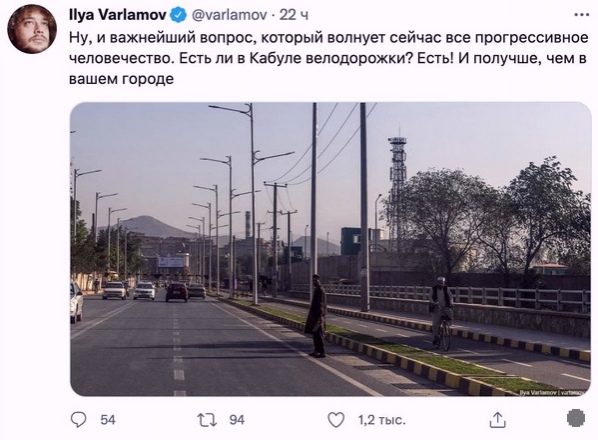The image size is (598, 440).
Task: Open the share upload icon
Action: pyautogui.click(x=498, y=419)
